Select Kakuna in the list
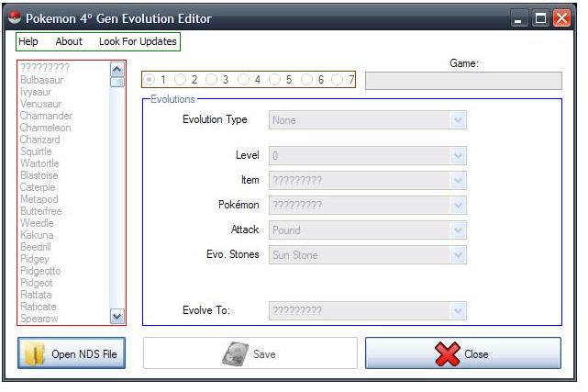The image size is (588, 392). point(37,235)
